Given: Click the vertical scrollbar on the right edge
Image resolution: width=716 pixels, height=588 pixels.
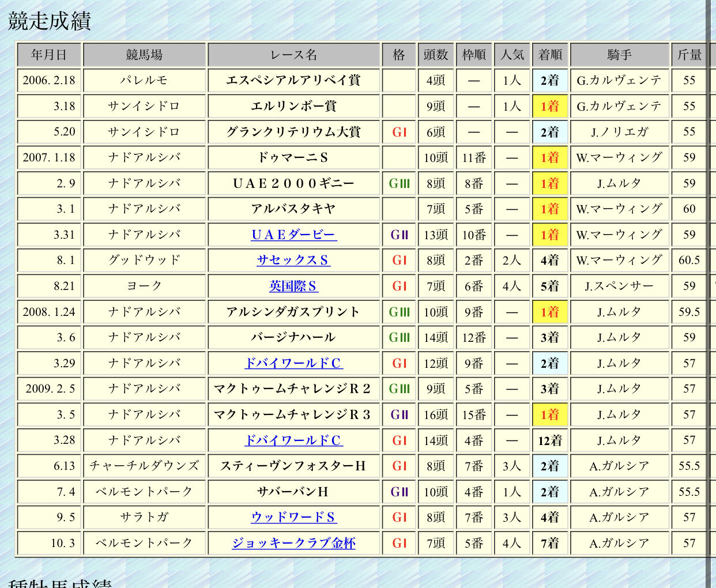Looking at the screenshot, I should click(x=709, y=288).
